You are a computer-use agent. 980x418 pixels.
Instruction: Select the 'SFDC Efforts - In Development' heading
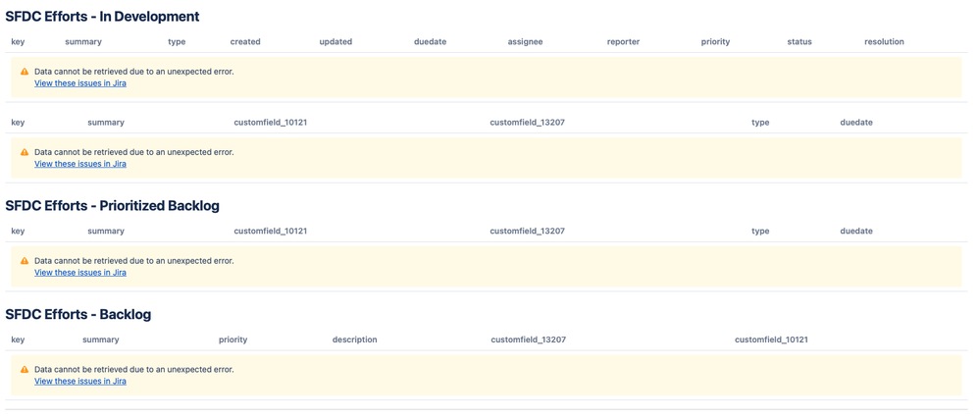coord(102,17)
